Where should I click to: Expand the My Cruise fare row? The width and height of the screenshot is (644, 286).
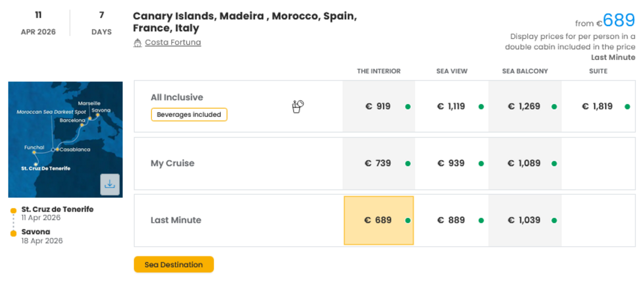172,163
